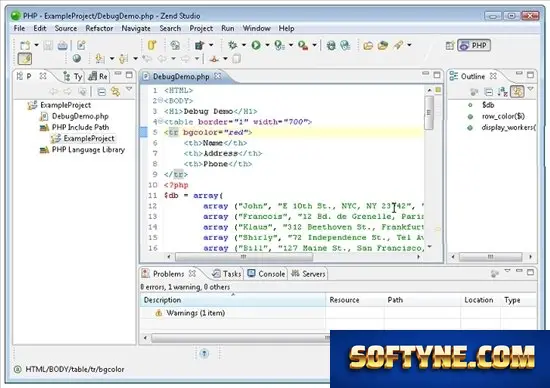Open the Problems view menu triangle

507,271
